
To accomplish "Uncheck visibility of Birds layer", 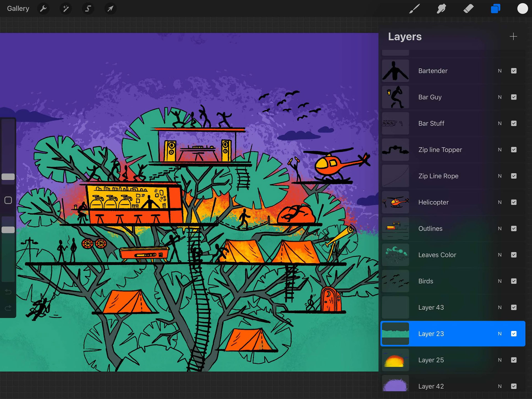I will [514, 281].
